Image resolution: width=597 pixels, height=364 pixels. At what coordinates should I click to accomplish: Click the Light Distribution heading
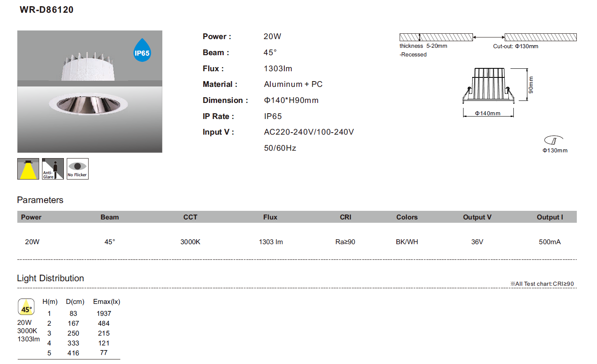point(50,278)
